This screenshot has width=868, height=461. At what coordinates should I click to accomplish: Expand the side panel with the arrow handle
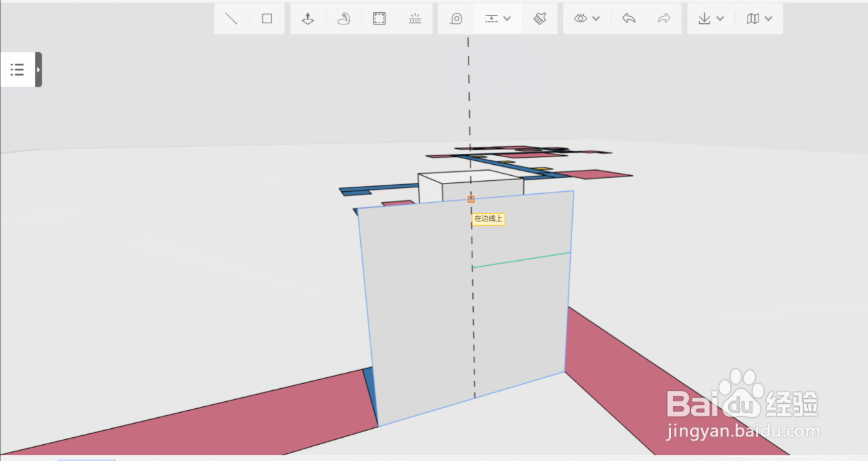38,70
